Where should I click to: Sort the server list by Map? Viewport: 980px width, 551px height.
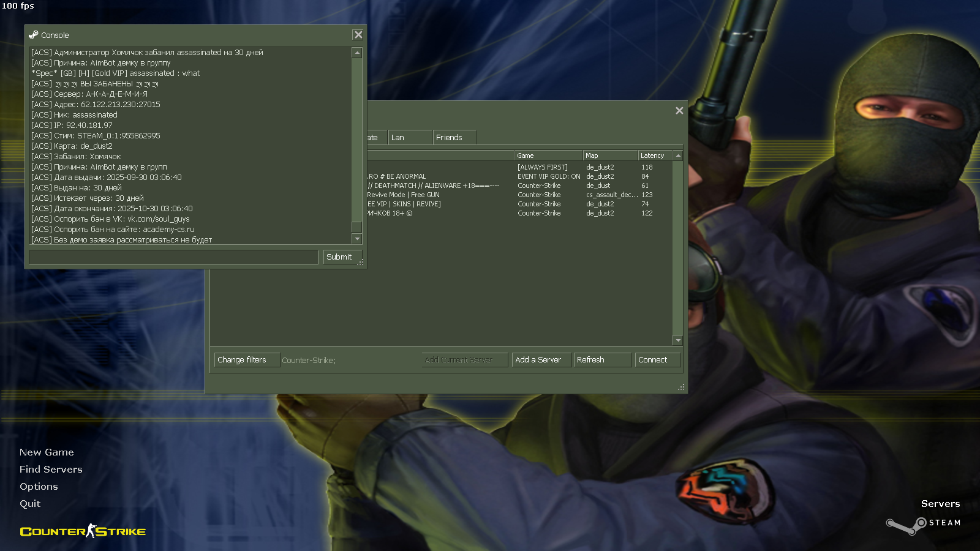[x=609, y=156]
